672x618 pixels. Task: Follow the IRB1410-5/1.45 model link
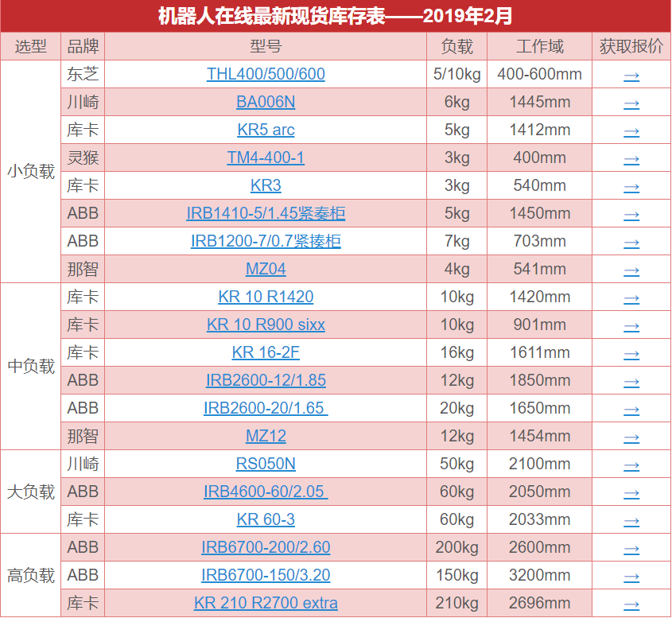266,214
